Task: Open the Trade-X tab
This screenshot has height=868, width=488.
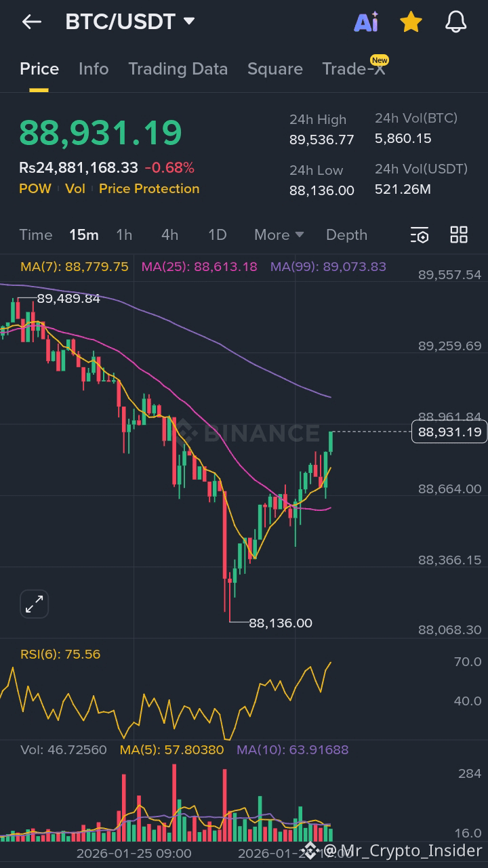Action: (354, 68)
